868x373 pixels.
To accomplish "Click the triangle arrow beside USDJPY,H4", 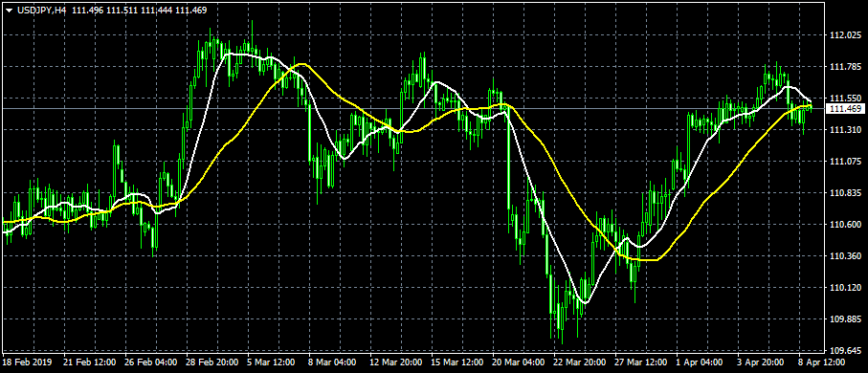I will 9,10.
